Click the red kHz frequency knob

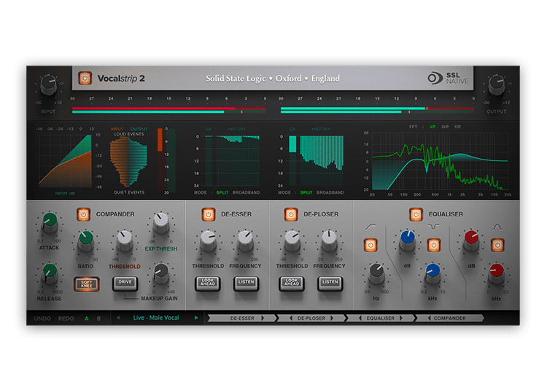pos(496,274)
